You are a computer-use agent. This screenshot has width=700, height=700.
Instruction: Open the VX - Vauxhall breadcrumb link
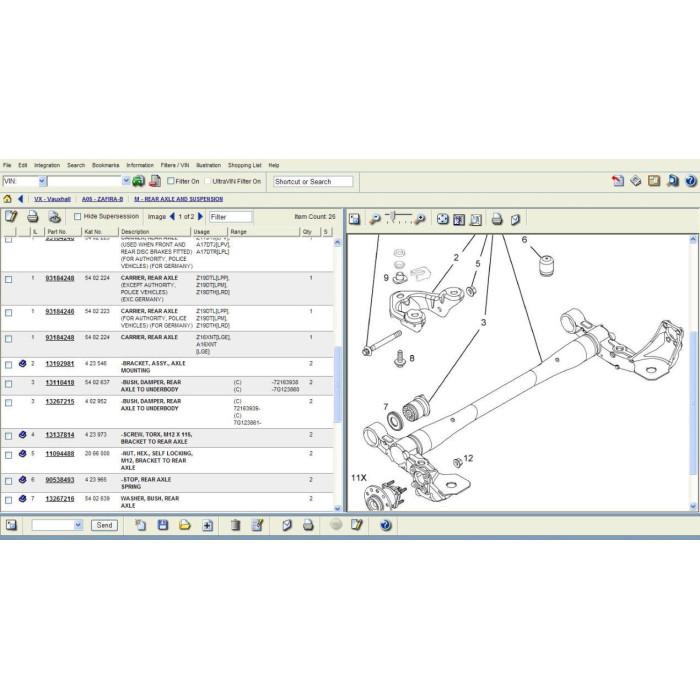(x=52, y=199)
